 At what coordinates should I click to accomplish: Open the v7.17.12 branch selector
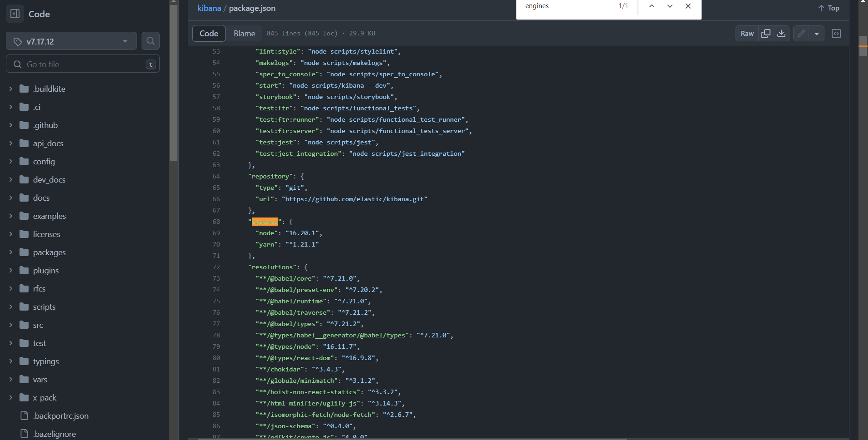pos(71,41)
